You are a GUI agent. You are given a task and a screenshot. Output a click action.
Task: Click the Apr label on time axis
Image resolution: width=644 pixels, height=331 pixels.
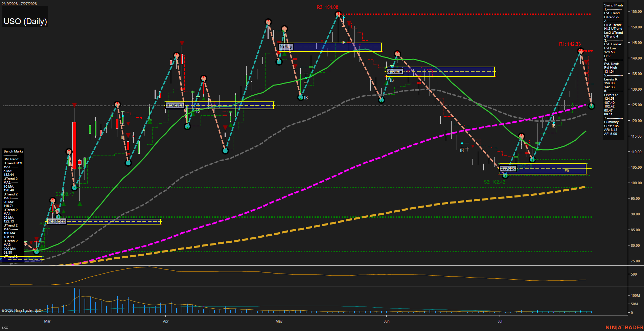coord(166,321)
